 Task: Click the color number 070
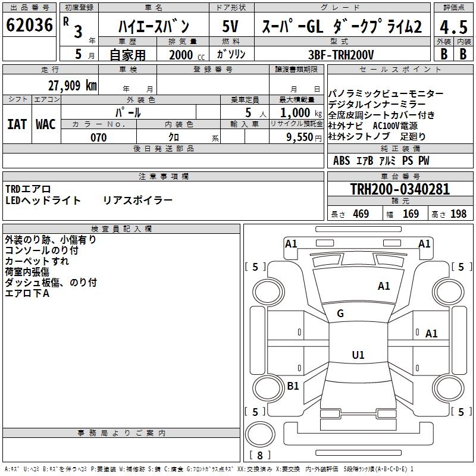pos(99,137)
